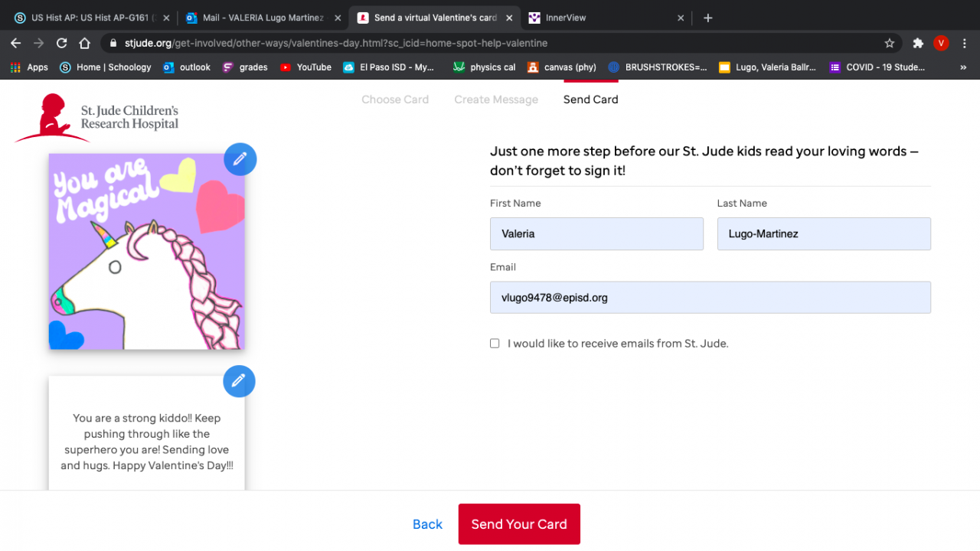This screenshot has height=551, width=980.
Task: Click the "I would like to receive emails" label
Action: tap(618, 344)
